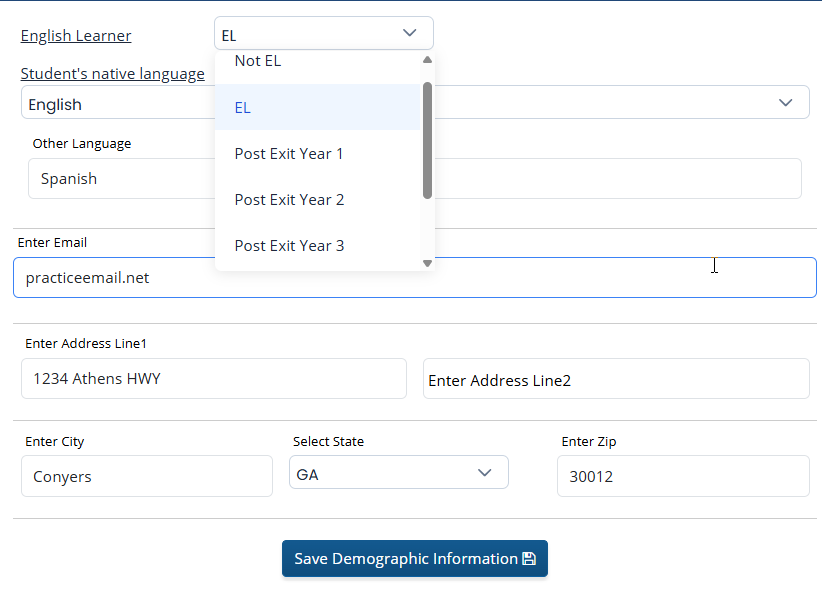Select "Post Exit Year 2" option
This screenshot has width=822, height=596.
(x=289, y=199)
